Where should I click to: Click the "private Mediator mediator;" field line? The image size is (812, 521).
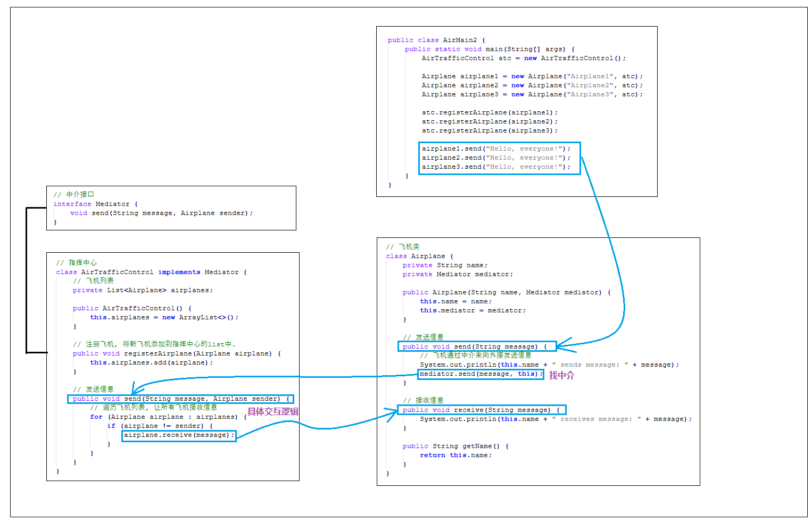coord(458,274)
